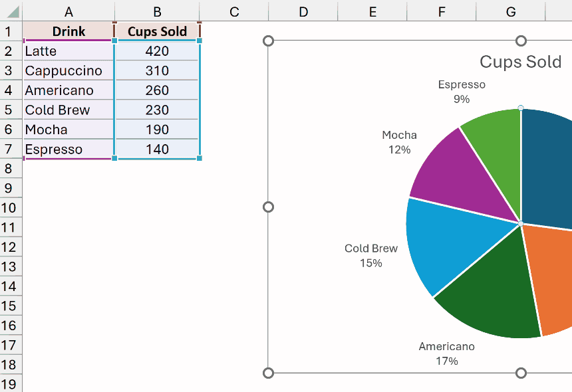Click the chart's left-middle sizing handle
Image resolution: width=572 pixels, height=392 pixels.
coord(268,207)
